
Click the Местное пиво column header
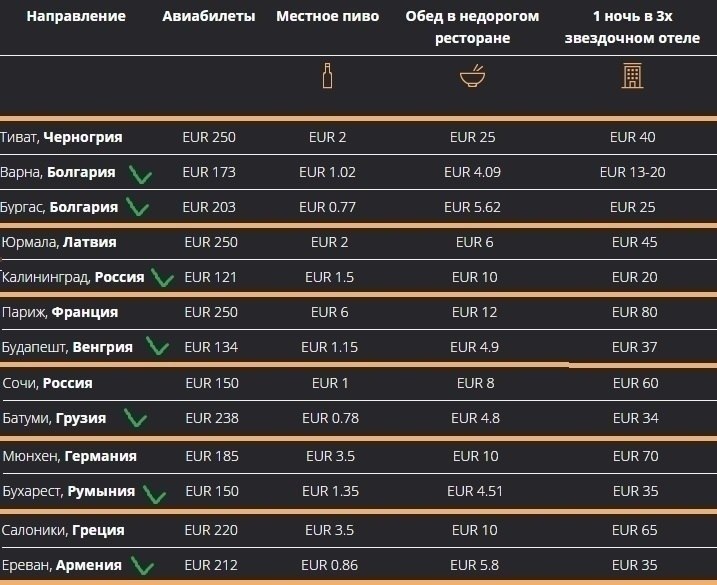(x=328, y=17)
